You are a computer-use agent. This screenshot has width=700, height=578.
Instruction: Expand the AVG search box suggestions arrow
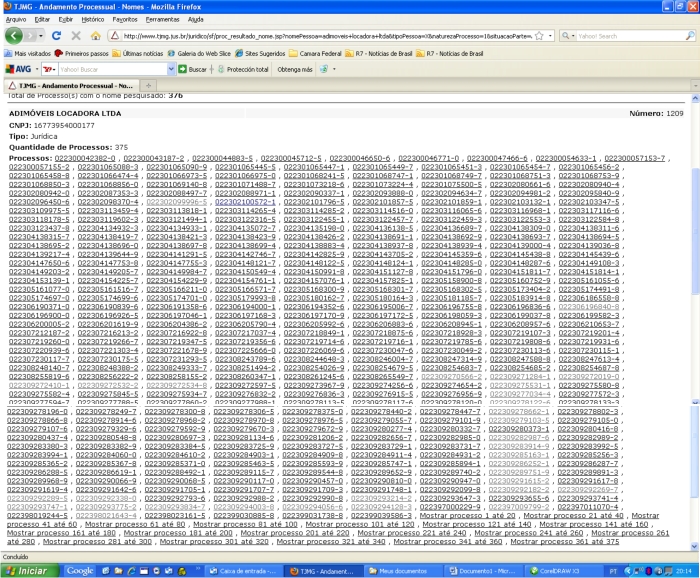171,69
